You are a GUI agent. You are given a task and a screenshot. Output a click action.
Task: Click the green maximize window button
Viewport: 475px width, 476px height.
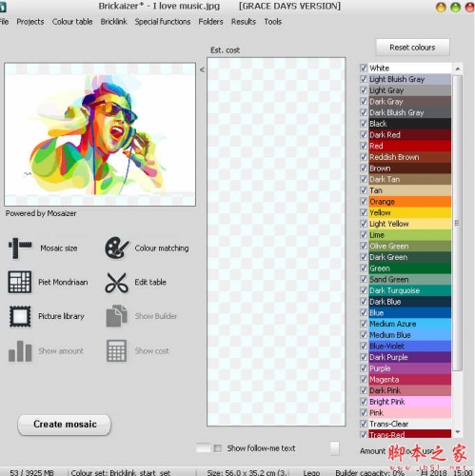455,7
